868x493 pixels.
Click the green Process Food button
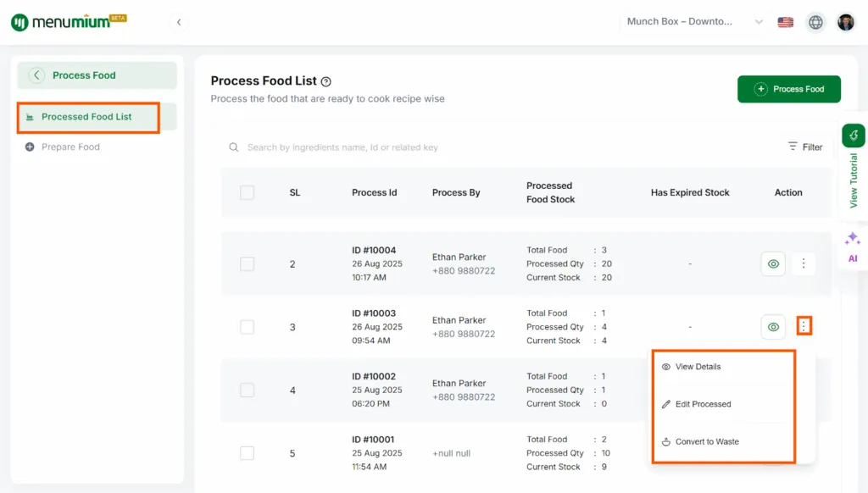[x=789, y=89]
